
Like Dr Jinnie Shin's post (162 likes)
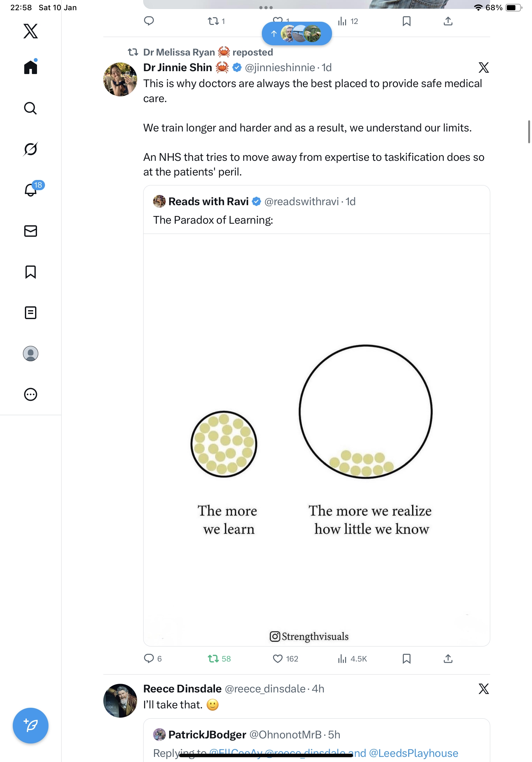pos(278,658)
